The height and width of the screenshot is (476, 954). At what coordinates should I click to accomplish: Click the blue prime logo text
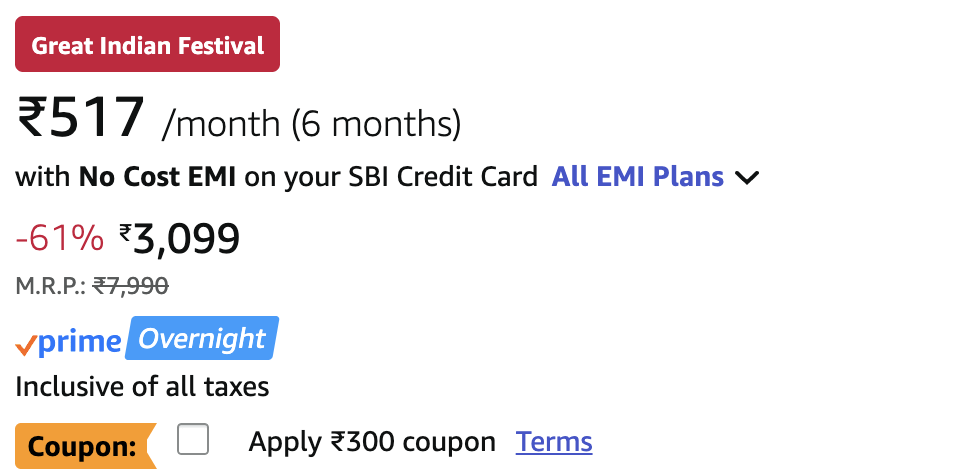coord(79,343)
